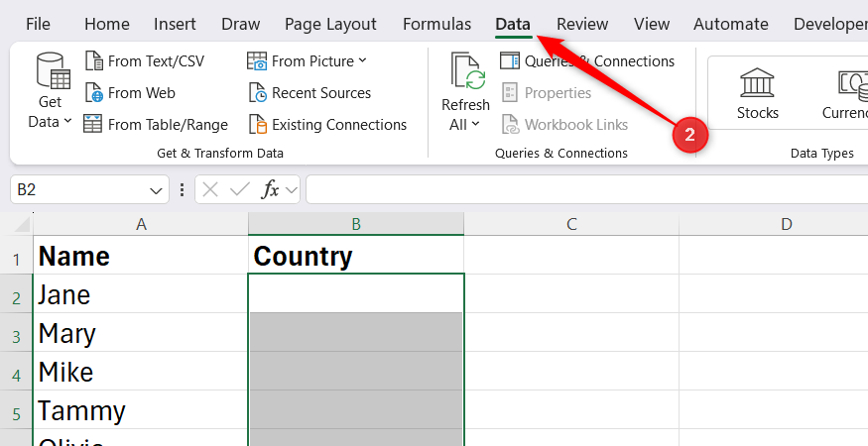
Task: Click the cell containing Tammy
Action: [141, 410]
